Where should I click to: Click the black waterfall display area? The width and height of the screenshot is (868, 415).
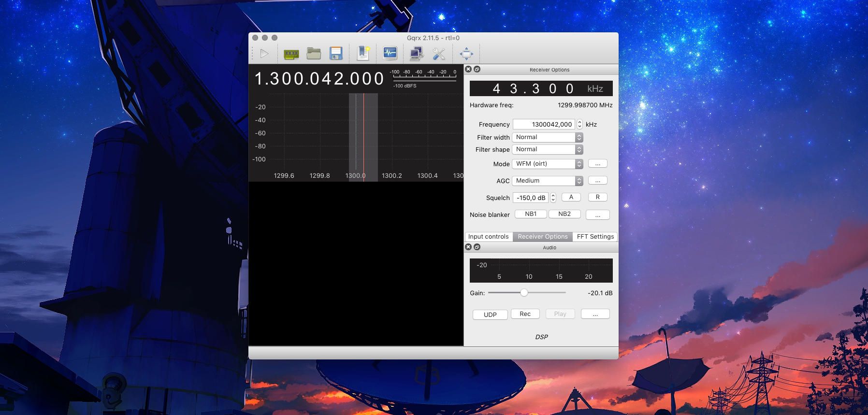356,264
